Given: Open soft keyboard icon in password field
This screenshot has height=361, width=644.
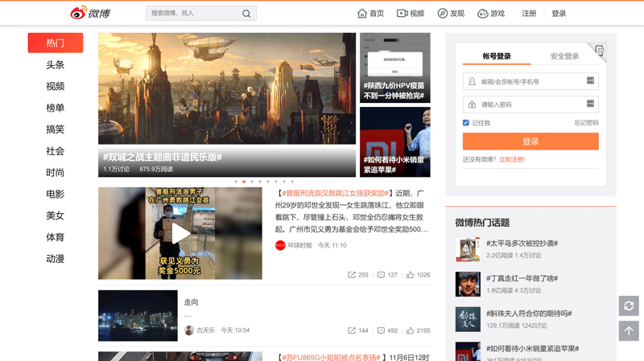Looking at the screenshot, I should (x=590, y=104).
